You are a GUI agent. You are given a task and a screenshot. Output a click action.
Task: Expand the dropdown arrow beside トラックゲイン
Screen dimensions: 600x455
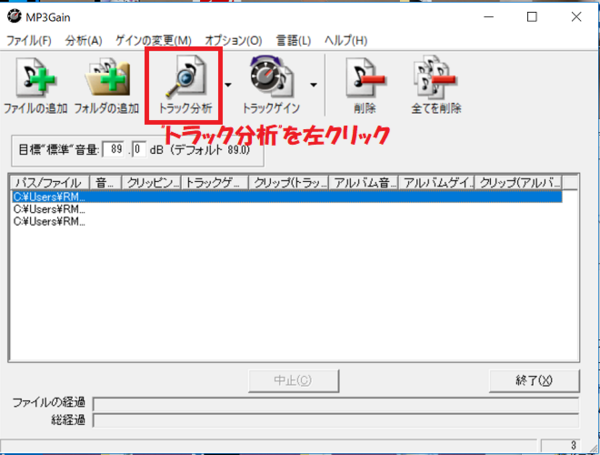click(313, 85)
